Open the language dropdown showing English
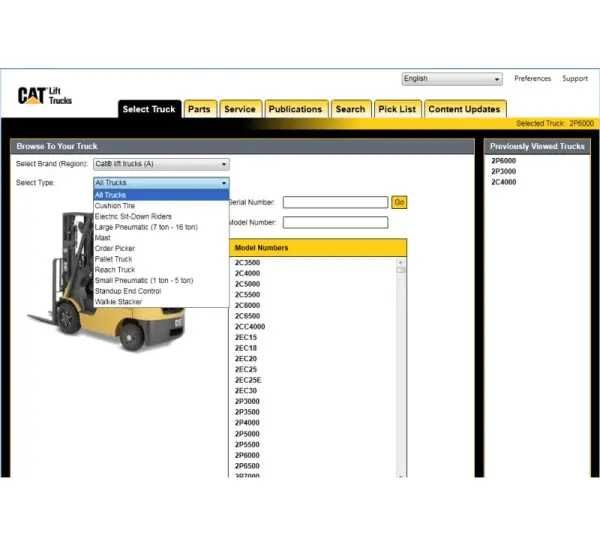The image size is (600, 547). 452,79
